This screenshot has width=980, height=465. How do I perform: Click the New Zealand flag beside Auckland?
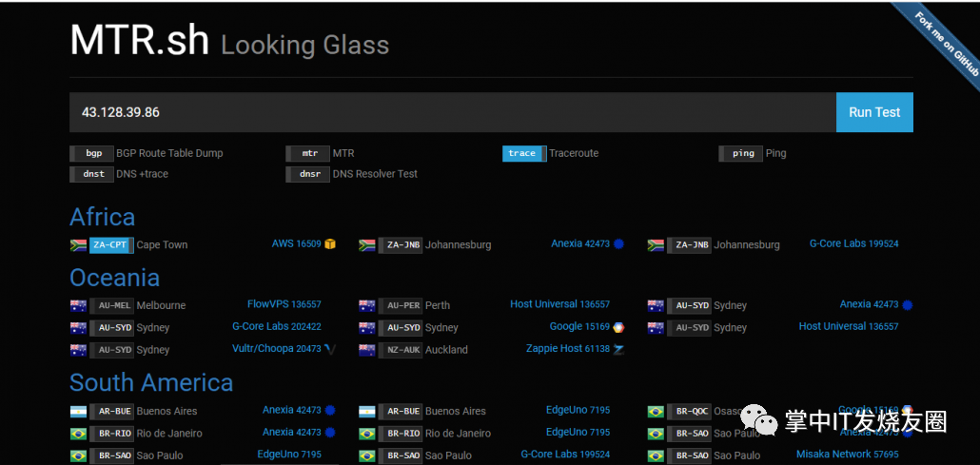[366, 350]
